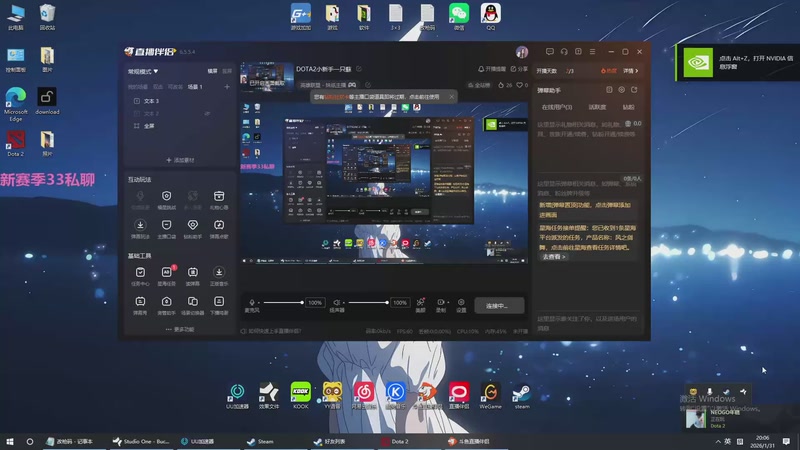Click the 去查看 link
This screenshot has height=450, width=800.
[554, 257]
